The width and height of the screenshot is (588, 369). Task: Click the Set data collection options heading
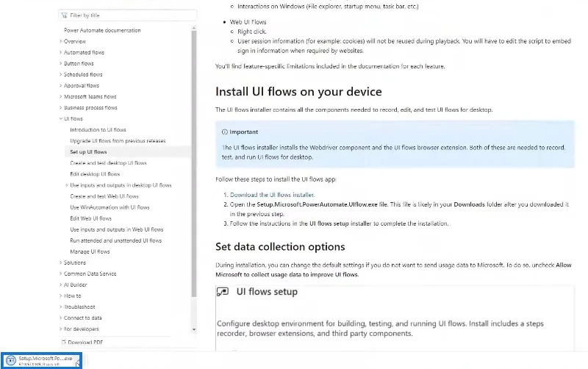(280, 247)
